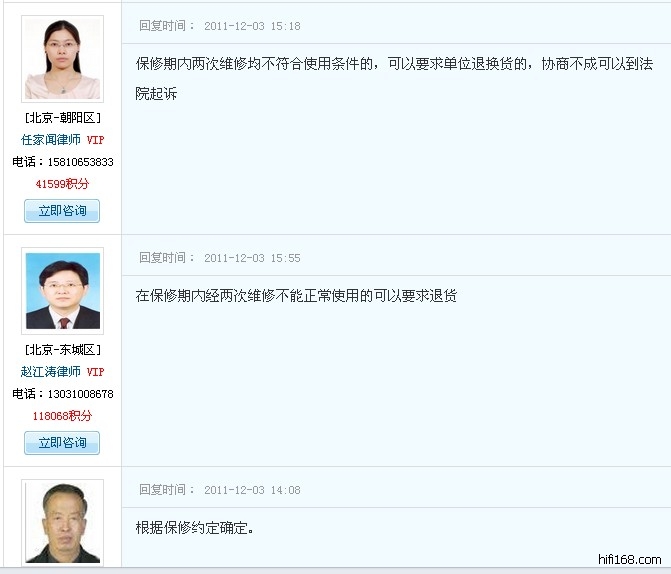Open 赵江涛律师 profile photo

coord(62,291)
